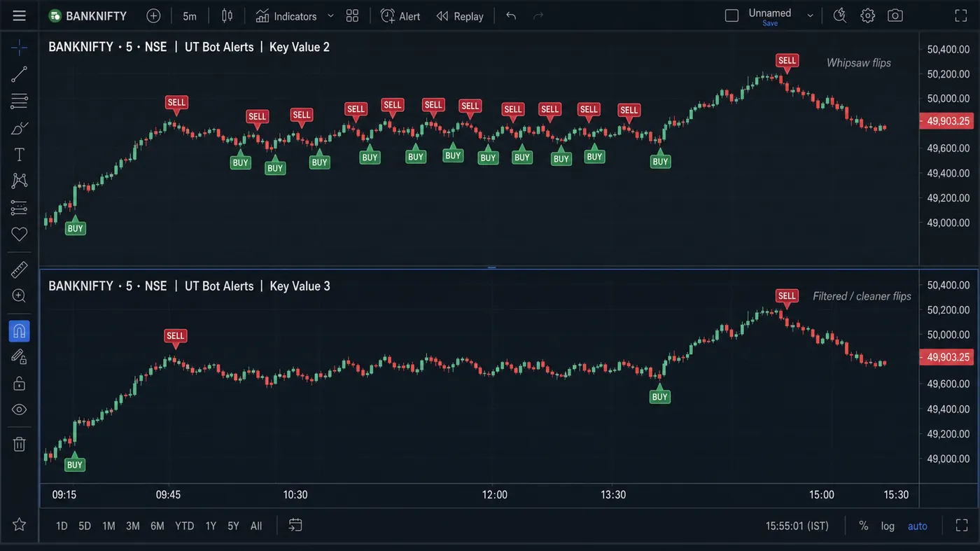This screenshot has width=980, height=551.
Task: Start bar Replay mode
Action: click(460, 15)
